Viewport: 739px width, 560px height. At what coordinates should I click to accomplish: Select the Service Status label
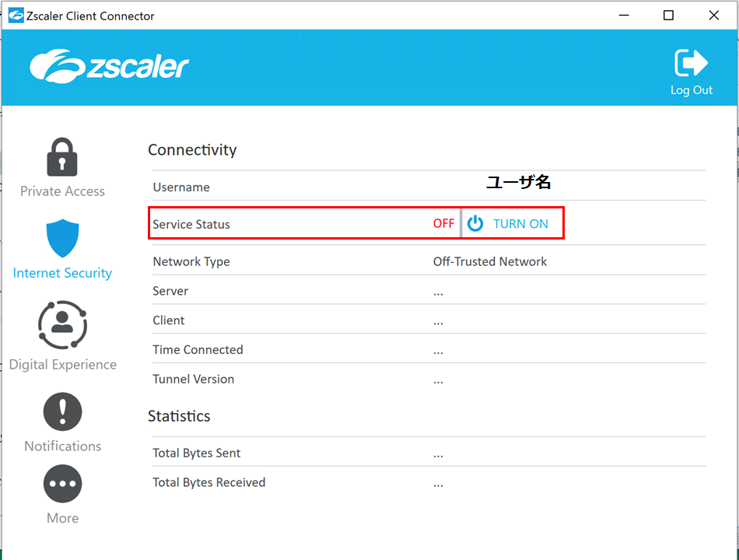[x=191, y=224]
